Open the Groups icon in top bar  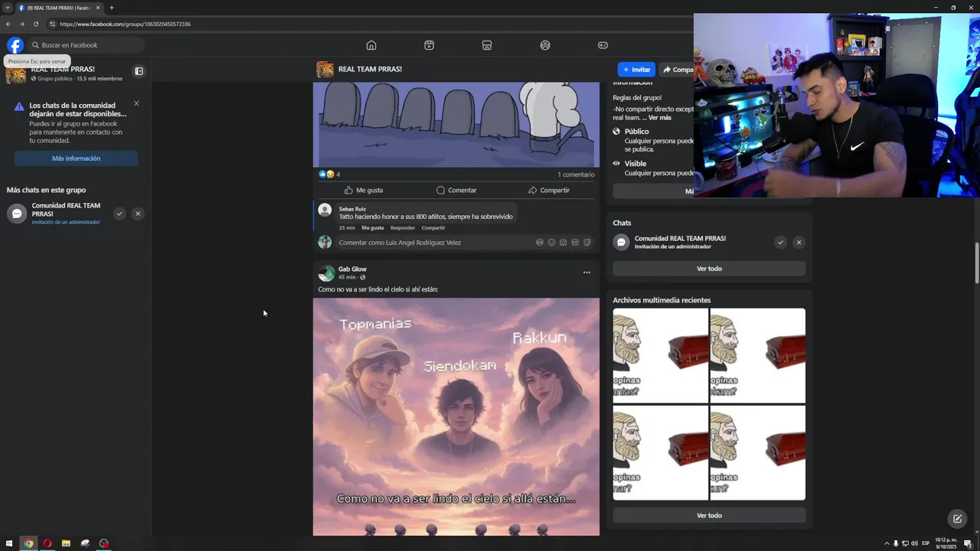(545, 45)
